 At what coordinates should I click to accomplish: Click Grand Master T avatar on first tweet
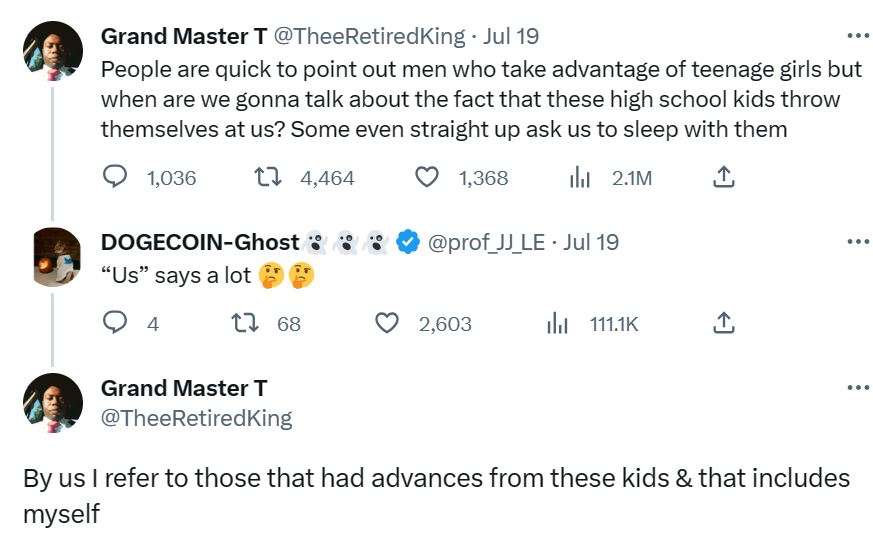pyautogui.click(x=52, y=51)
